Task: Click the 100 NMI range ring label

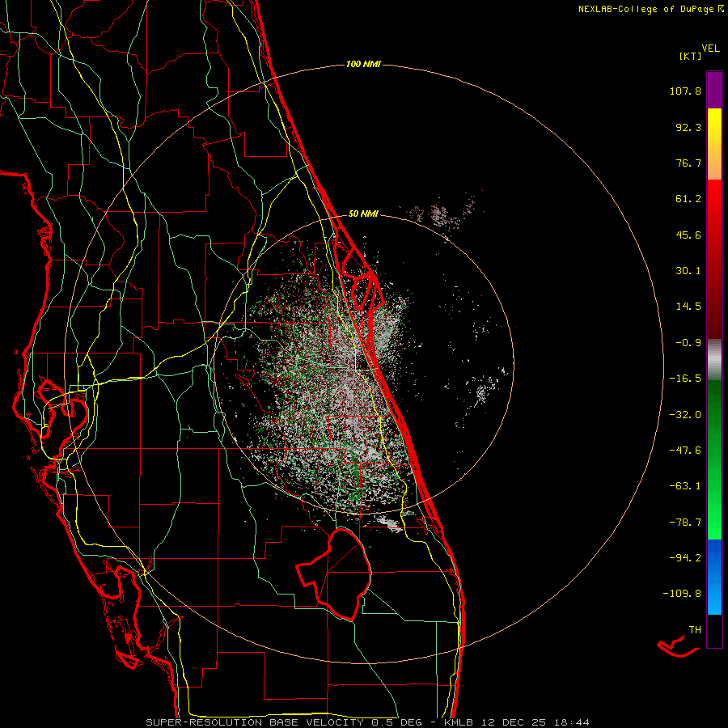Action: pos(363,64)
